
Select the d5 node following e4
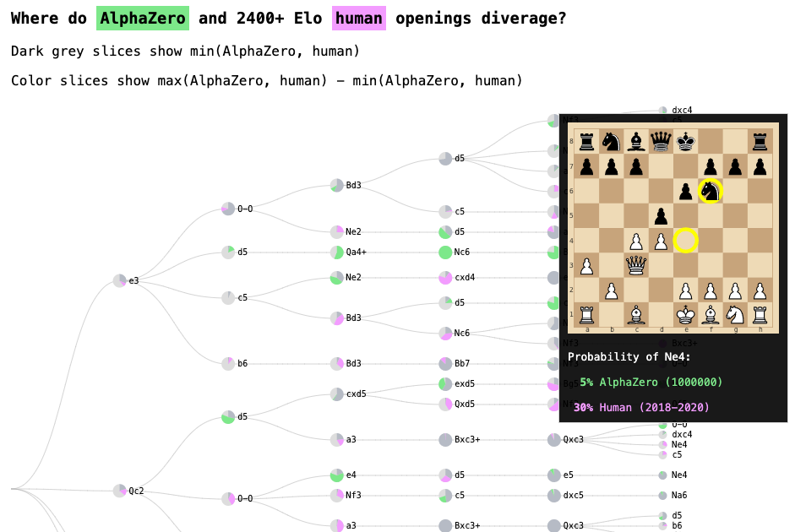pyautogui.click(x=445, y=475)
